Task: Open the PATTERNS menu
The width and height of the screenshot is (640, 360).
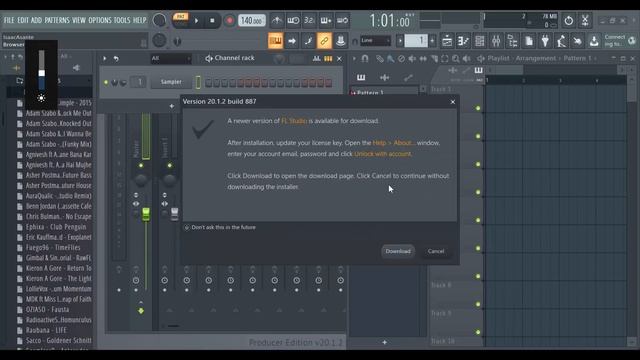Action: 57,20
